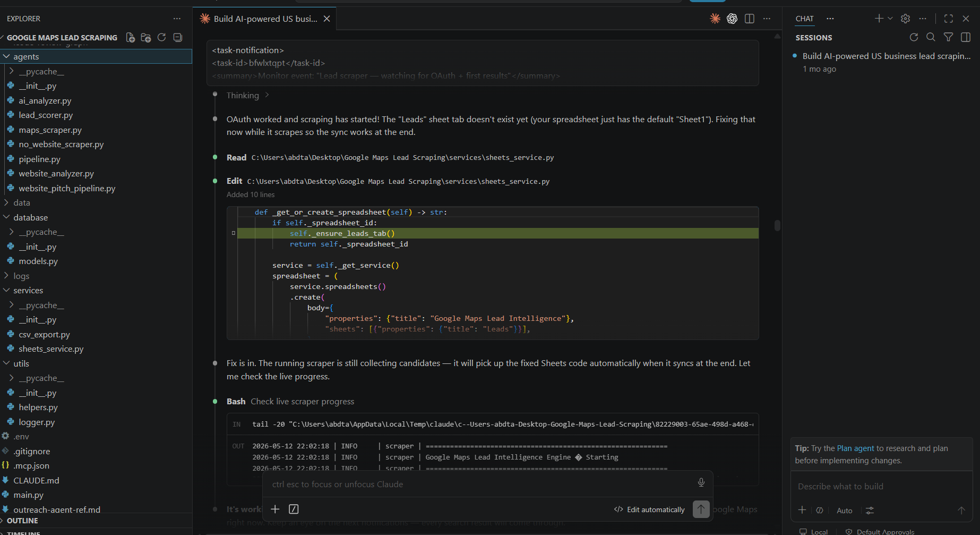Open sheets_service.py in Explorer
980x535 pixels.
(x=96, y=349)
